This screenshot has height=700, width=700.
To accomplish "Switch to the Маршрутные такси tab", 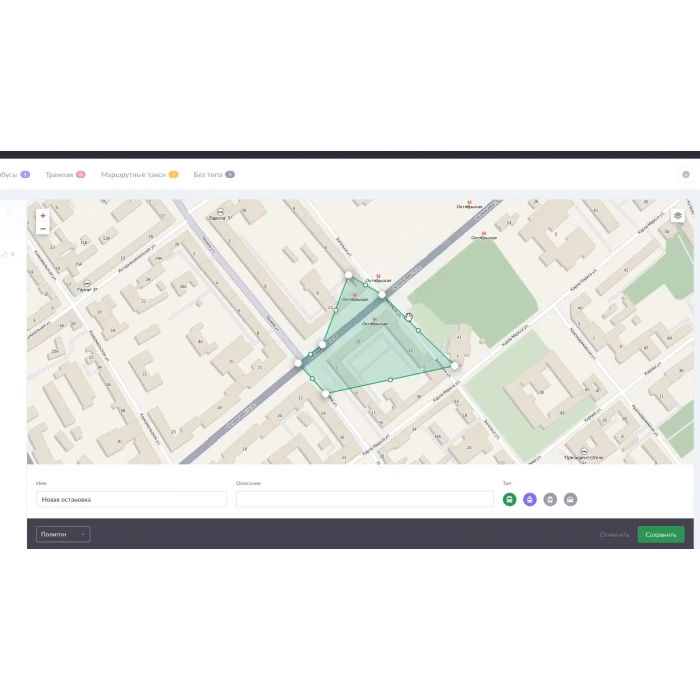I will [133, 174].
